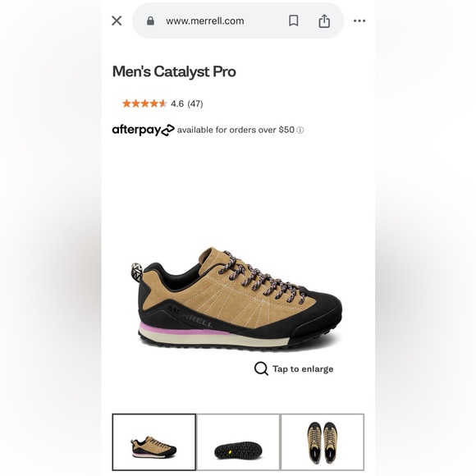The width and height of the screenshot is (476, 476).
Task: Click the orange star rating
Action: pyautogui.click(x=144, y=103)
